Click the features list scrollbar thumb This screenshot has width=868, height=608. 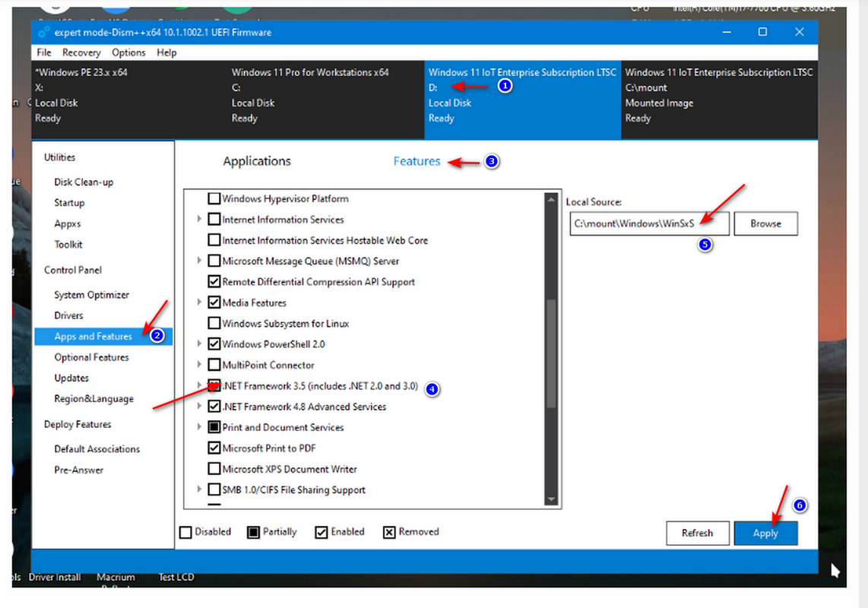coord(551,354)
